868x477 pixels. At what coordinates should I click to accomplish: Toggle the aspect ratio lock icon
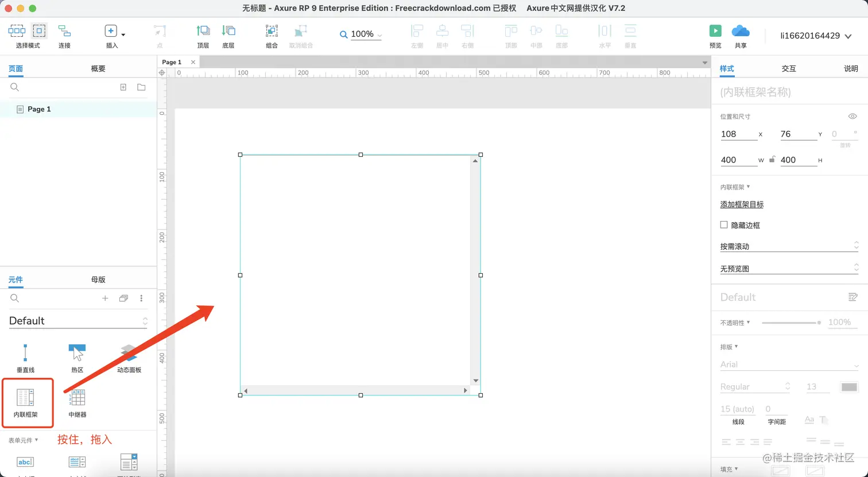[772, 160]
